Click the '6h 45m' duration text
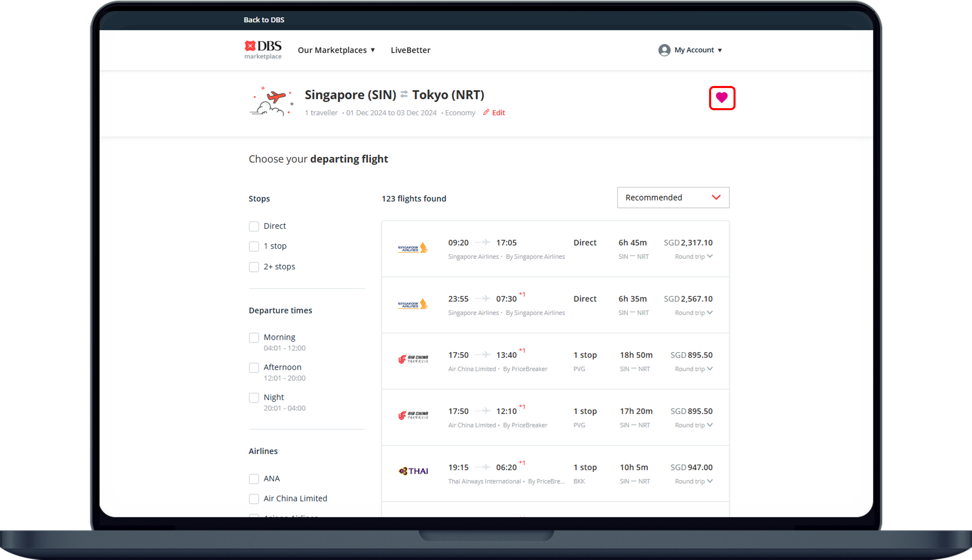Screen dimensions: 972x560 [x=632, y=243]
